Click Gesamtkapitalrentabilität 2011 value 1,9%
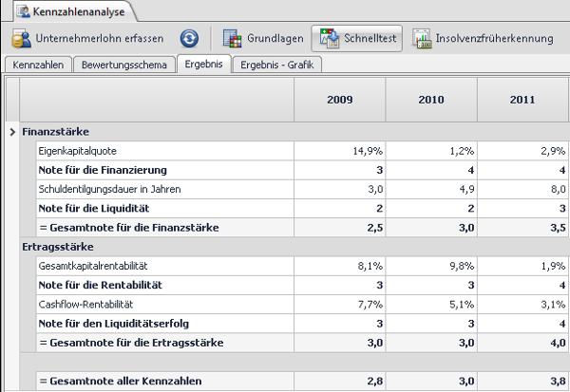This screenshot has height=392, width=570. tap(553, 266)
